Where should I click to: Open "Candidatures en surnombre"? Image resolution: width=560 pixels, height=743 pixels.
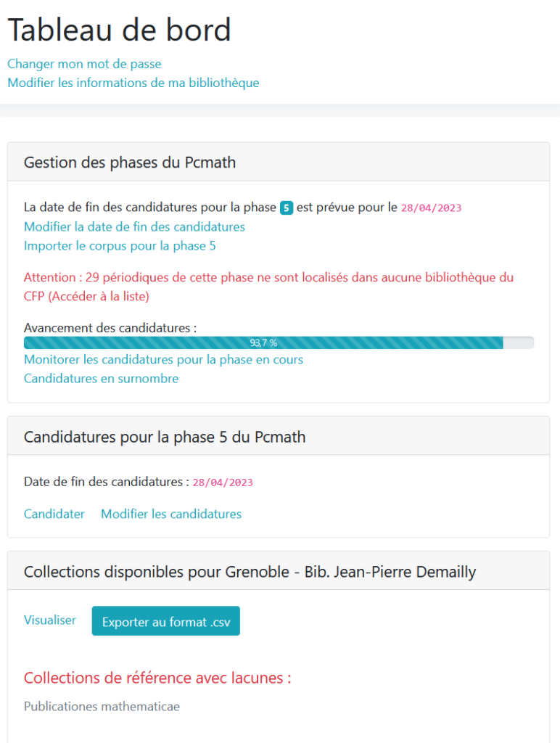coord(101,378)
